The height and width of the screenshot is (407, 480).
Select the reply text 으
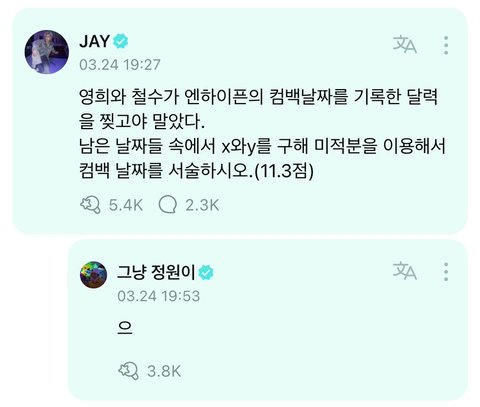click(125, 328)
